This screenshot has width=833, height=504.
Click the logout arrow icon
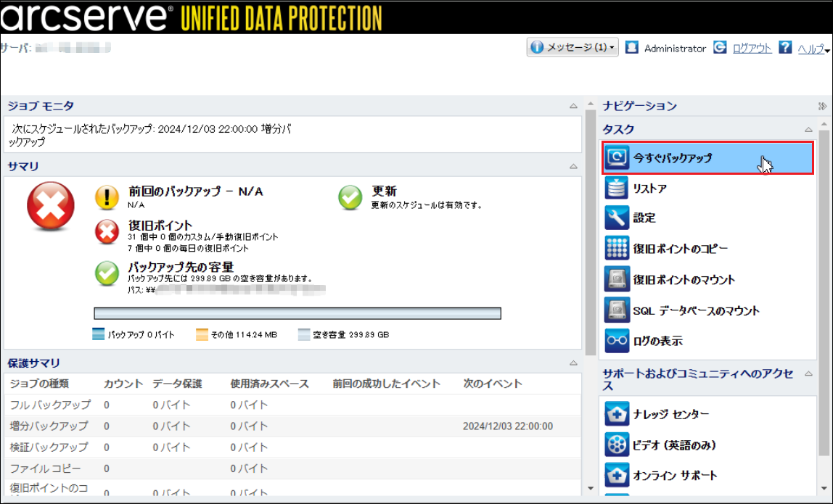(720, 47)
